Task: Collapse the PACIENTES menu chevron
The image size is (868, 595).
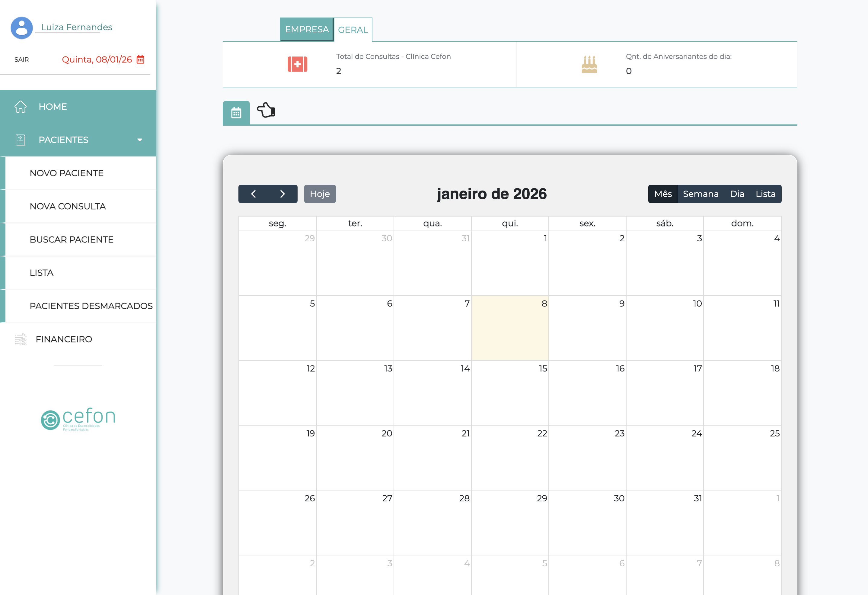Action: (140, 140)
